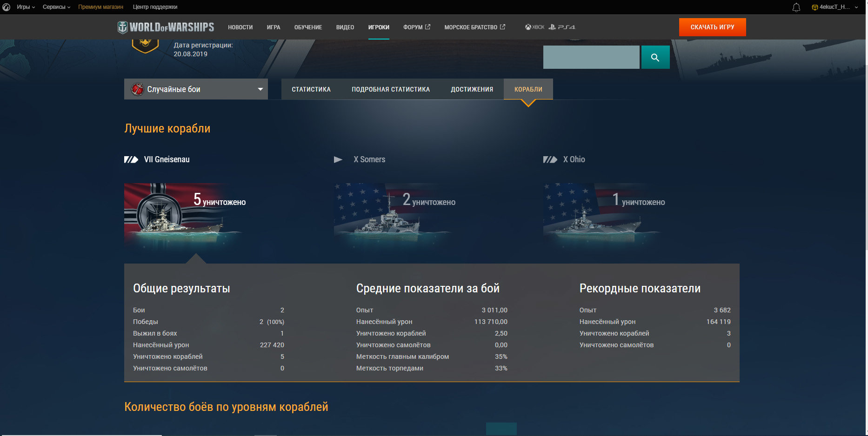Viewport: 868px width, 436px height.
Task: Select the Gneisenau battleship class icon
Action: pyautogui.click(x=131, y=159)
